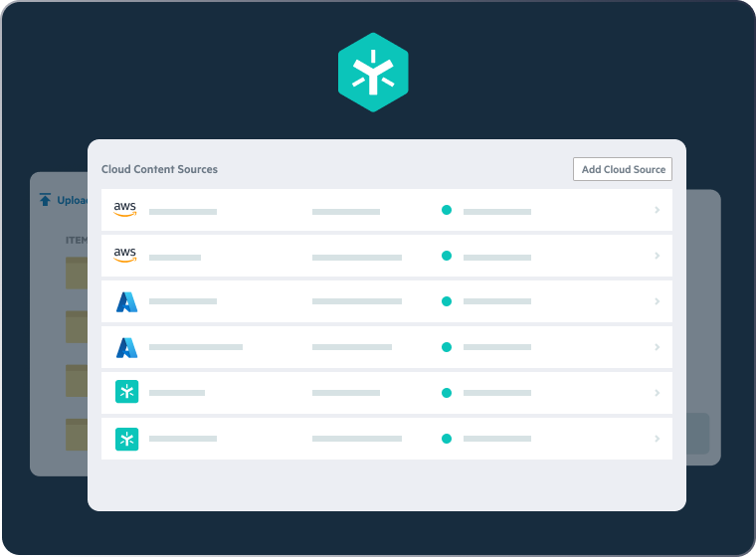Click the Azure icon in the fourth source row
This screenshot has height=557, width=756.
126,347
